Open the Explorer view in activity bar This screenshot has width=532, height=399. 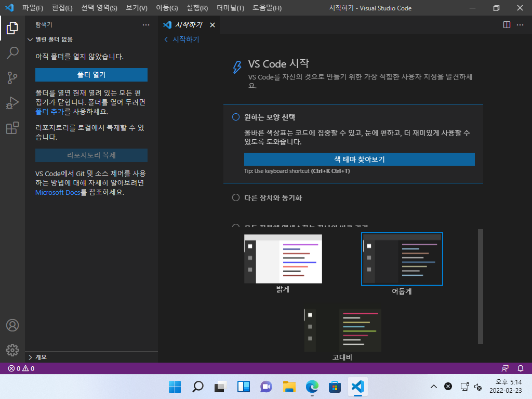(x=12, y=28)
